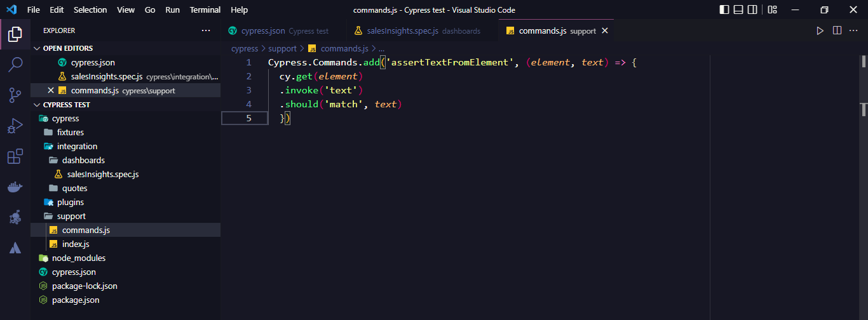
Task: Open the Extensions view
Action: pos(15,157)
